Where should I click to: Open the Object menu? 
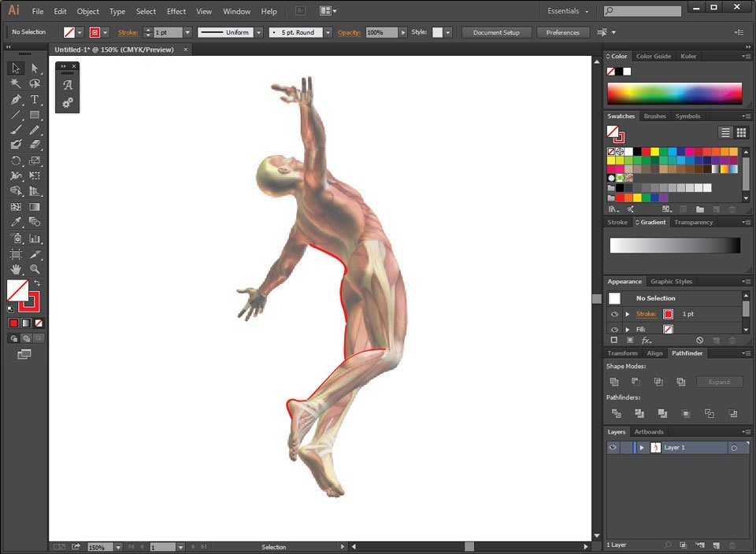pyautogui.click(x=87, y=11)
